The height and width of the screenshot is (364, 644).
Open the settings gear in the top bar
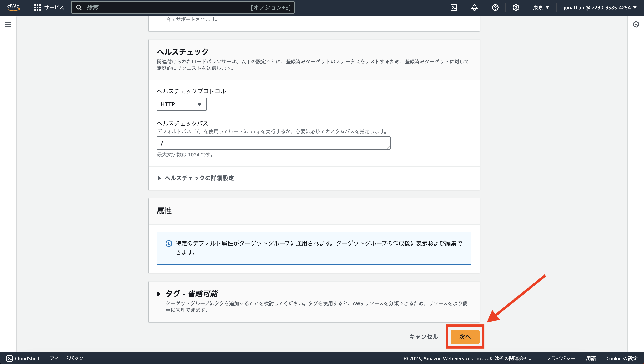516,7
